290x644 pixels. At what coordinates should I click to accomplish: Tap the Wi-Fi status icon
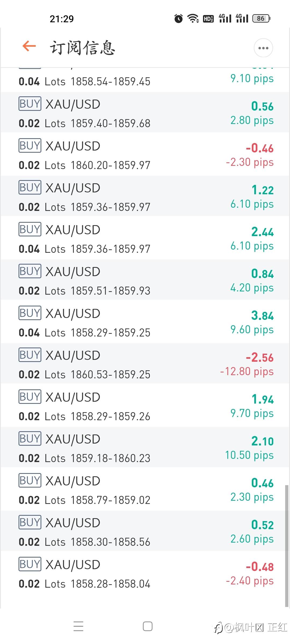(x=193, y=19)
